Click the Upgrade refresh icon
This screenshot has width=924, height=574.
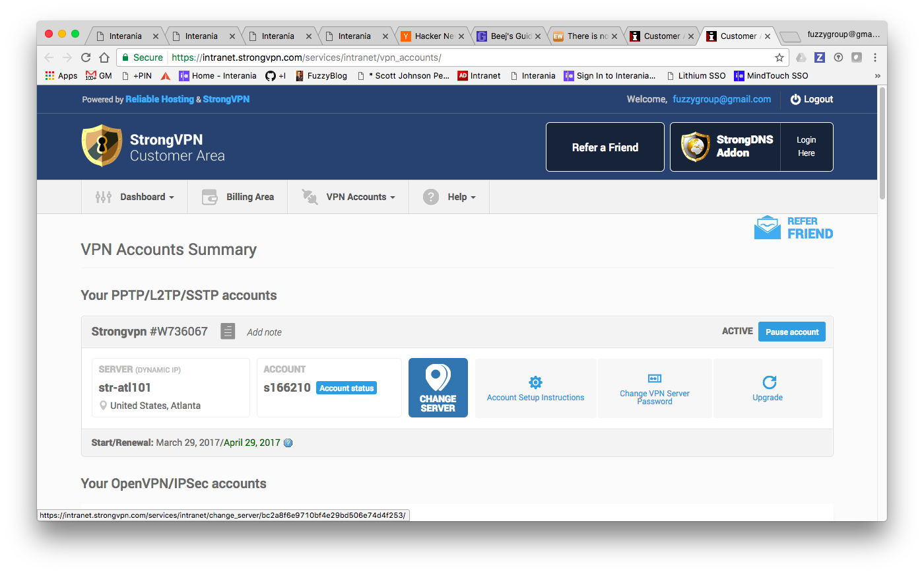[x=769, y=382]
